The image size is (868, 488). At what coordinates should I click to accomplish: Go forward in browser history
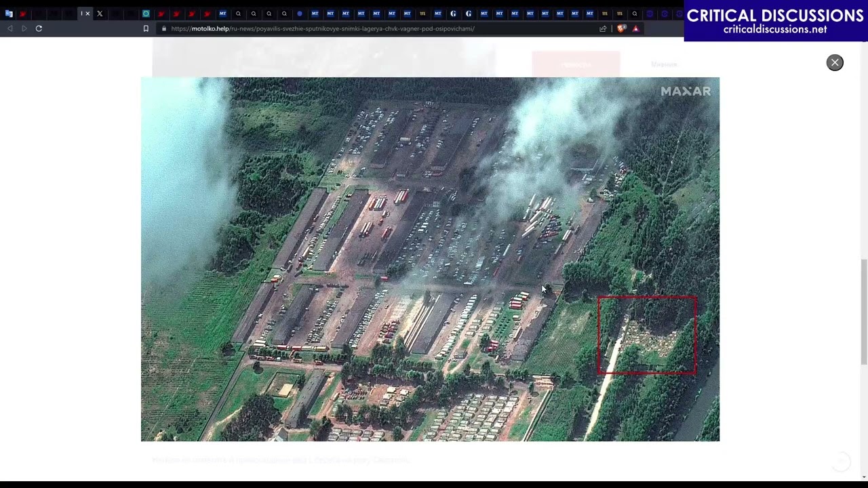(24, 28)
